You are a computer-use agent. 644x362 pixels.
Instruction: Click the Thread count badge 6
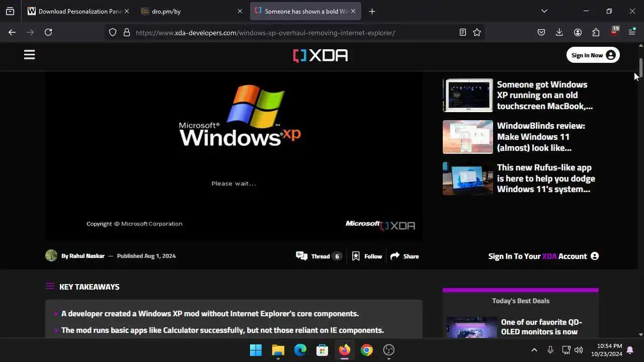pos(337,256)
